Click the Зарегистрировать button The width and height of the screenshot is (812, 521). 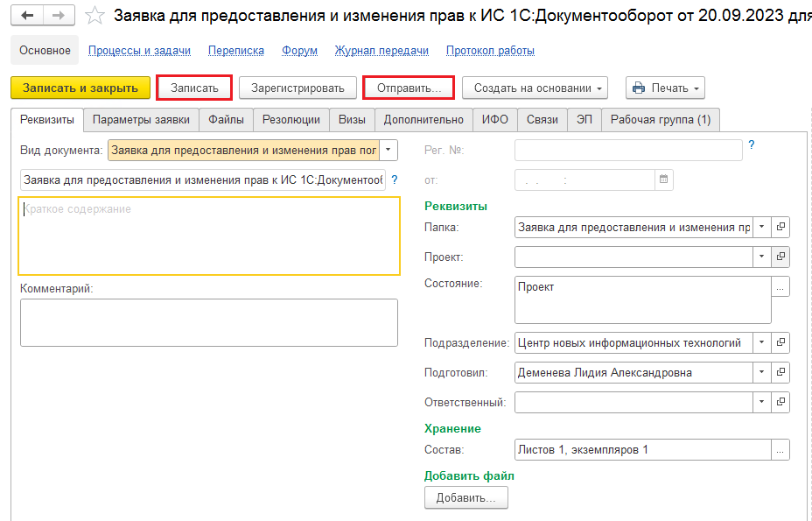pyautogui.click(x=297, y=88)
